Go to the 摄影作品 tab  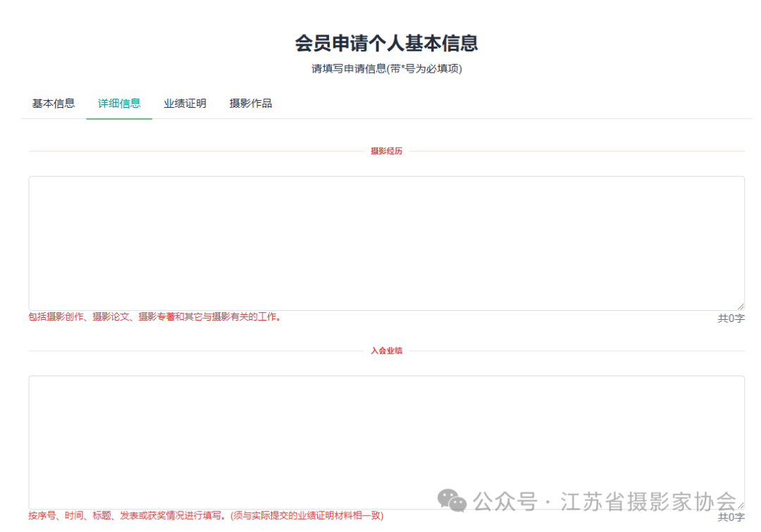[x=250, y=104]
